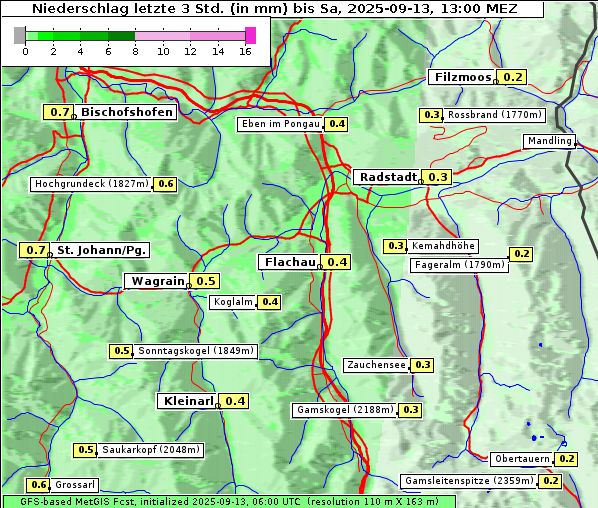
Task: Click the 0.4 value beside Koglalm
Action: pos(269,302)
